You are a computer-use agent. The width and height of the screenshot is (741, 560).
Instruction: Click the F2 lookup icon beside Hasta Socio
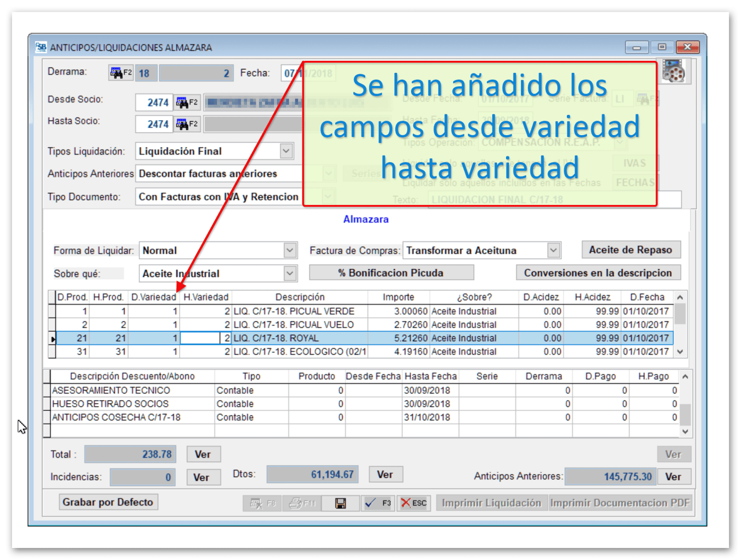coord(187,124)
